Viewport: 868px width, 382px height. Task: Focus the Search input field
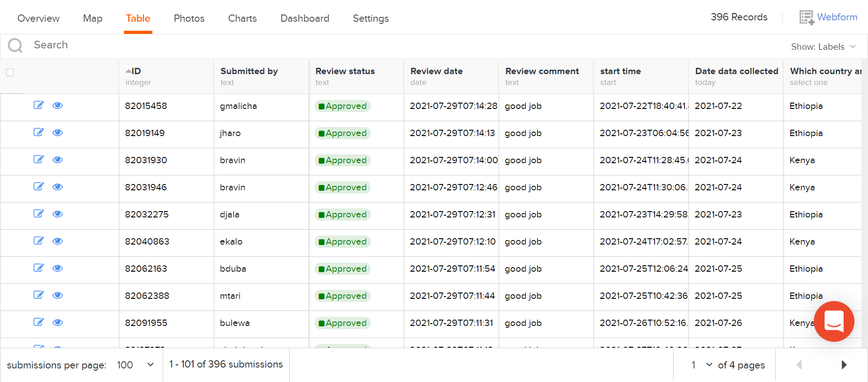407,45
